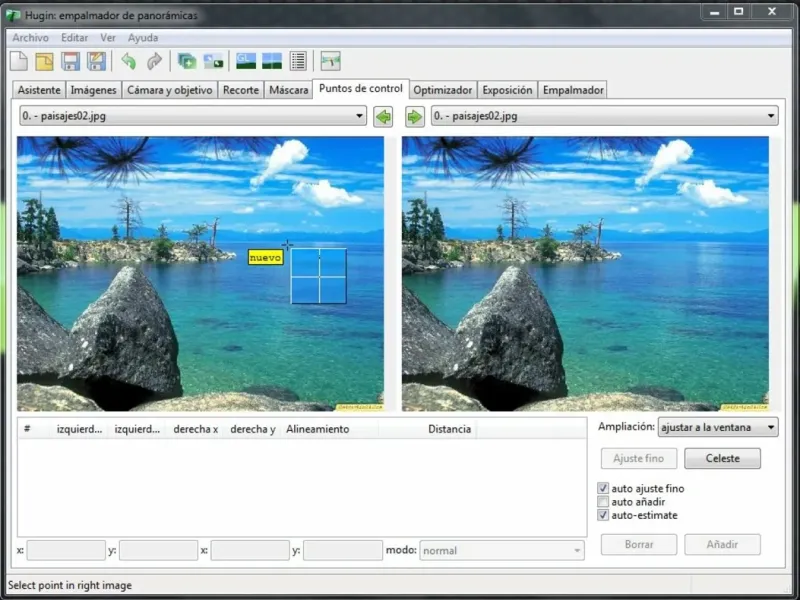Add images using the green plus icon
The image size is (800, 600).
pyautogui.click(x=187, y=61)
